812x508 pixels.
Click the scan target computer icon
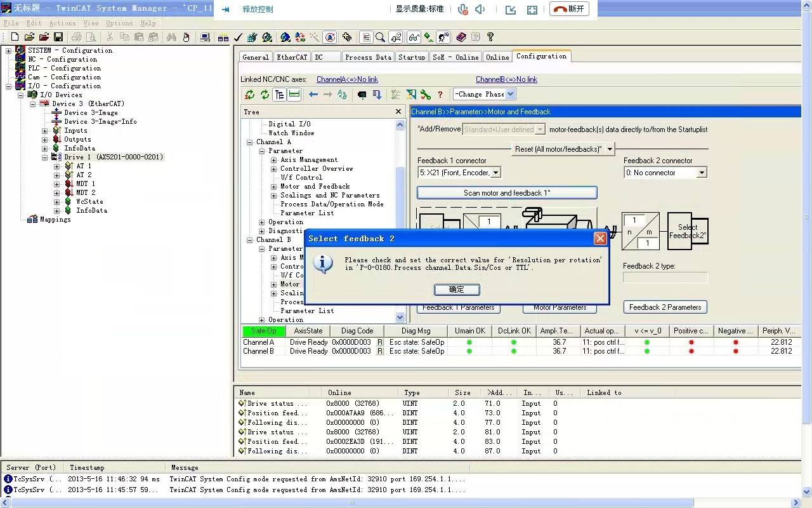tap(205, 37)
